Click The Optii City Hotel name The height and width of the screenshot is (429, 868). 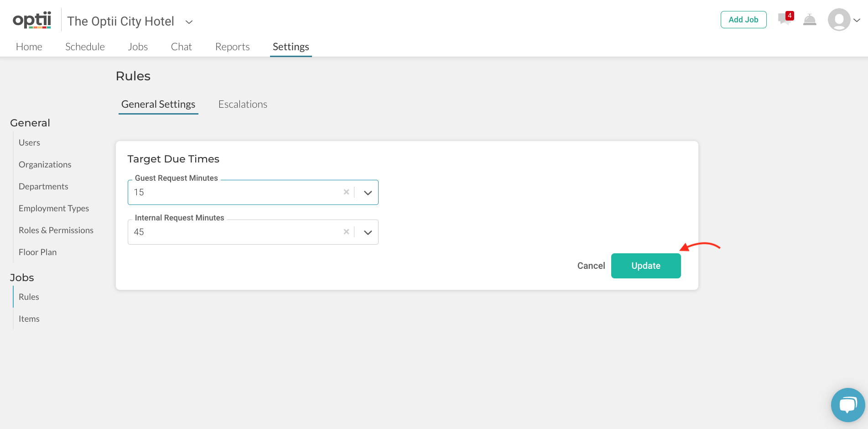point(120,21)
